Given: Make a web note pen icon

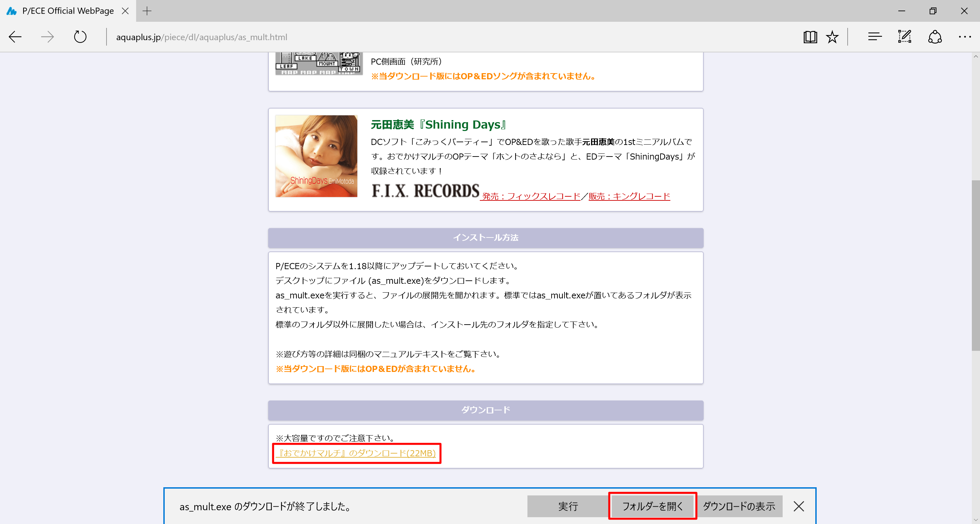Looking at the screenshot, I should coord(905,37).
